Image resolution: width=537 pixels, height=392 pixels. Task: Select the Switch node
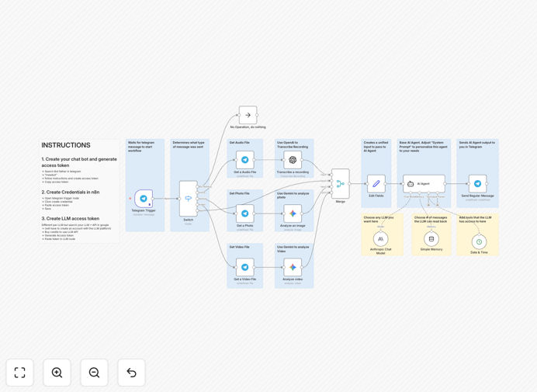tap(189, 199)
